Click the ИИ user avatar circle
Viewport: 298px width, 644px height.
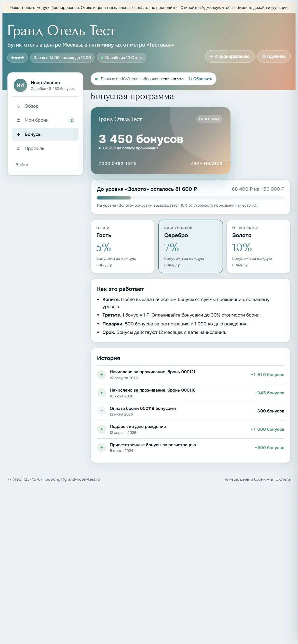[20, 85]
